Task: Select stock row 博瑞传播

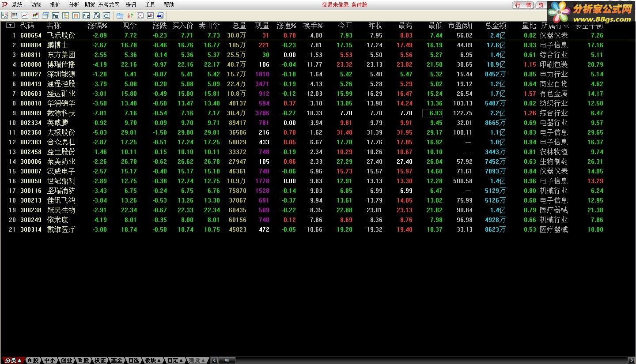Action: coord(318,64)
